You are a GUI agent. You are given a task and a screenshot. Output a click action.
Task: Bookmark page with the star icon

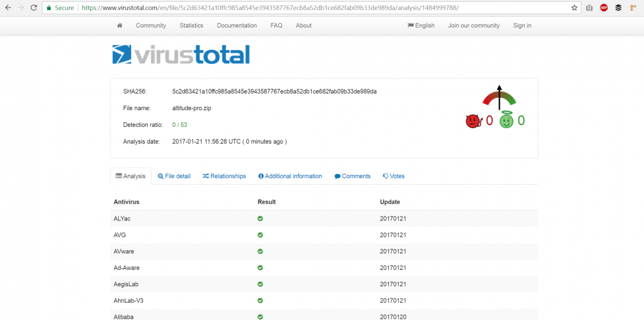tap(574, 8)
